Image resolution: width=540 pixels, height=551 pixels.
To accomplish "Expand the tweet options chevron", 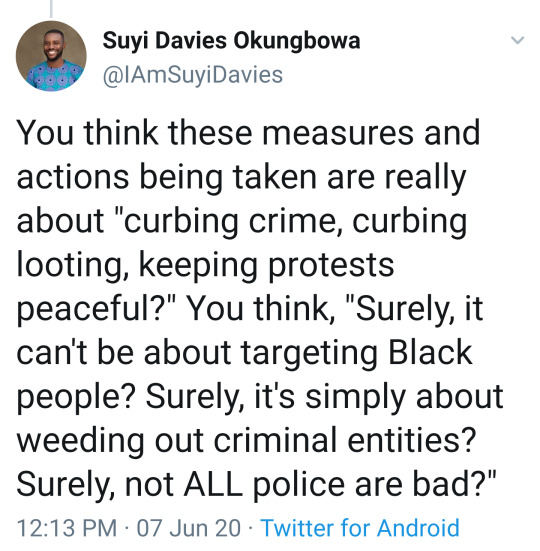I will [518, 40].
